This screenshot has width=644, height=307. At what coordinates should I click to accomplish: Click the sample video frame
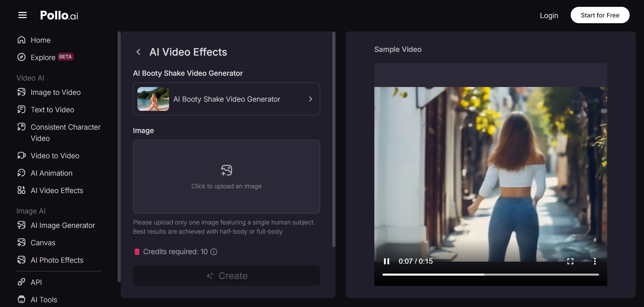point(491,174)
